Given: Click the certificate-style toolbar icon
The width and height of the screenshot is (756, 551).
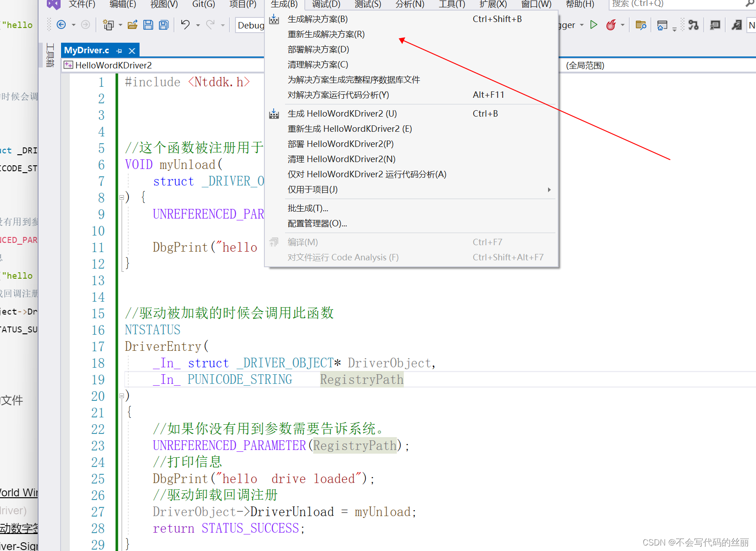Looking at the screenshot, I should point(715,25).
